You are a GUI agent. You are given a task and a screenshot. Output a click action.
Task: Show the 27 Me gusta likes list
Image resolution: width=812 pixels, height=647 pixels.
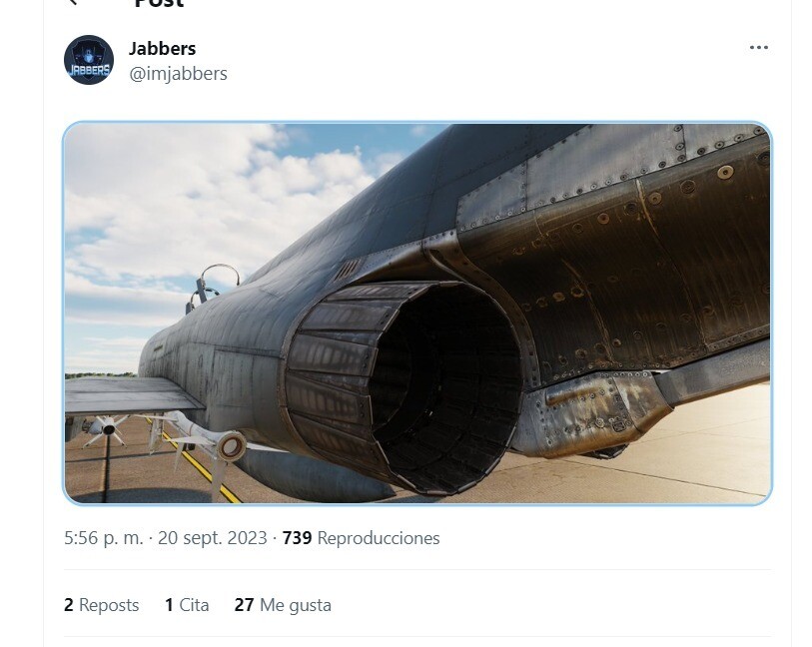[x=283, y=605]
